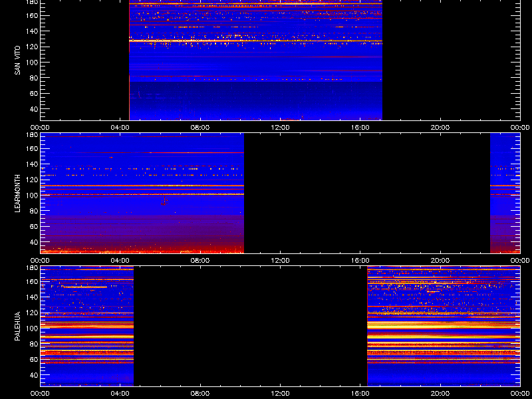Screen dimensions: 532x399
Task: Select the 60 frequency label on Learmonth axis
Action: (34, 226)
